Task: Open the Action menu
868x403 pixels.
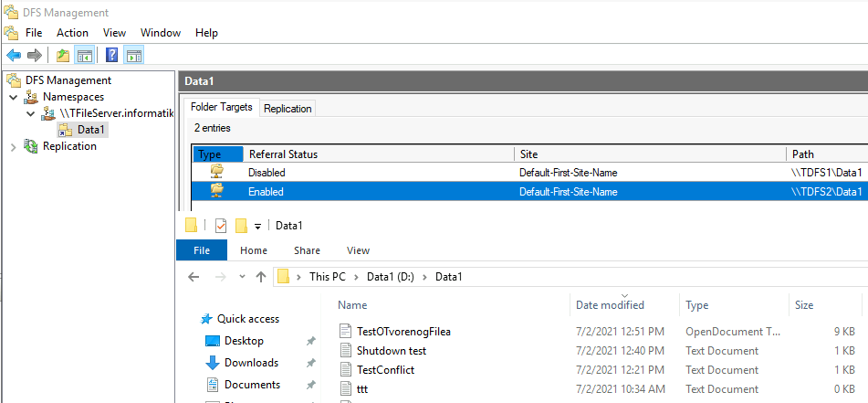Action: 72,33
